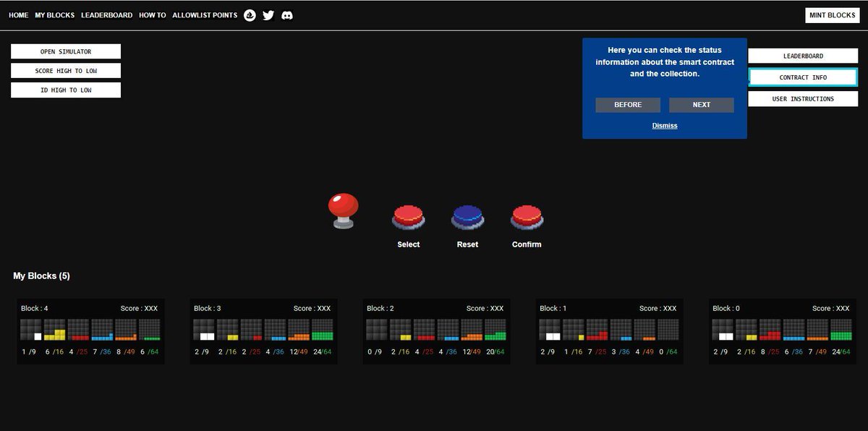The height and width of the screenshot is (431, 868).
Task: Click Block 4's blue grid tile
Action: click(x=103, y=330)
